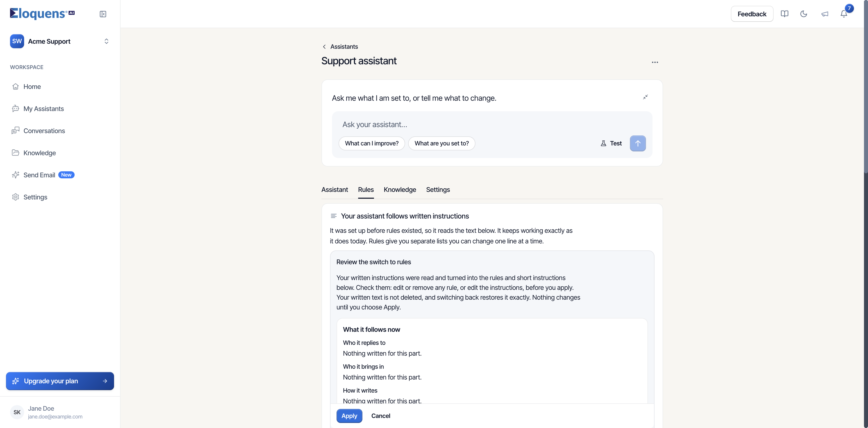Open the assistant Knowledge tab

400,190
